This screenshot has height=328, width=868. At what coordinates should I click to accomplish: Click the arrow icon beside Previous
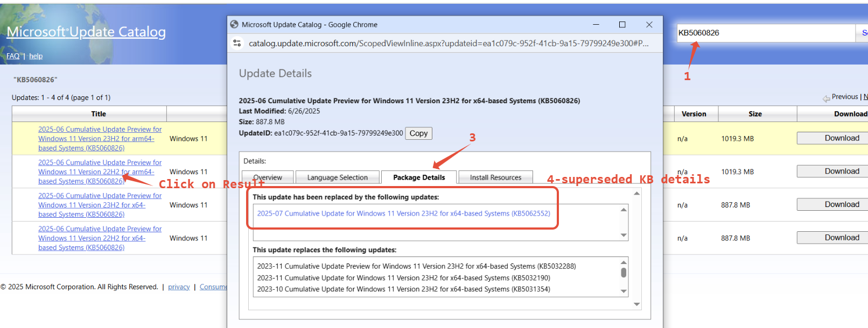point(826,98)
